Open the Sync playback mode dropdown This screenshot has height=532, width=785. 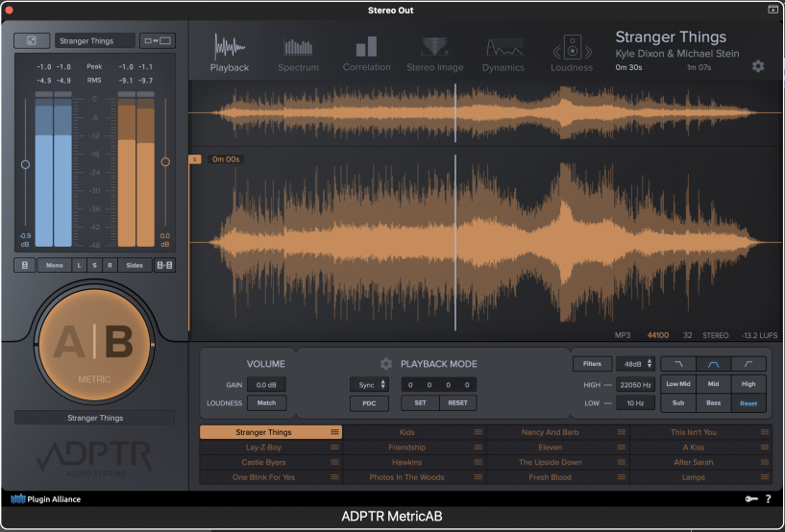[371, 384]
